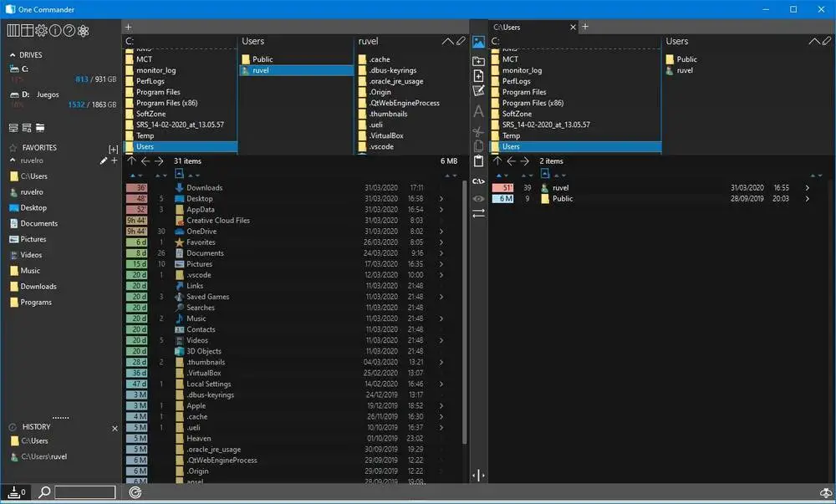Collapse the DRIVES section
Image resolution: width=836 pixels, height=504 pixels.
pyautogui.click(x=13, y=55)
